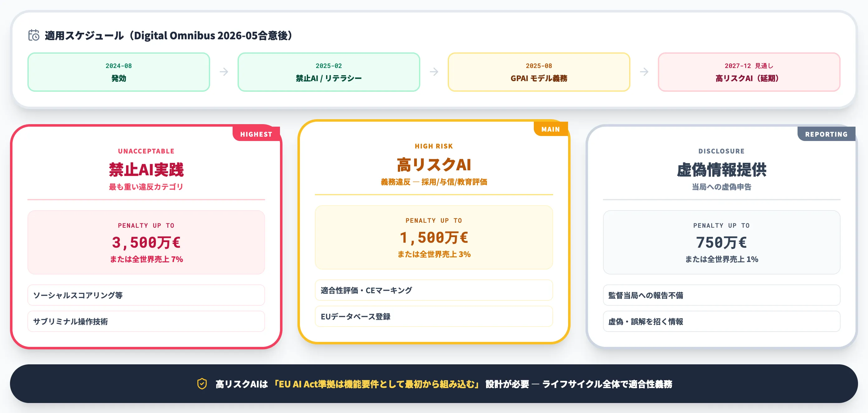Click the 当局への虚偽申告 subtitle
Image resolution: width=868 pixels, height=413 pixels.
pos(721,187)
